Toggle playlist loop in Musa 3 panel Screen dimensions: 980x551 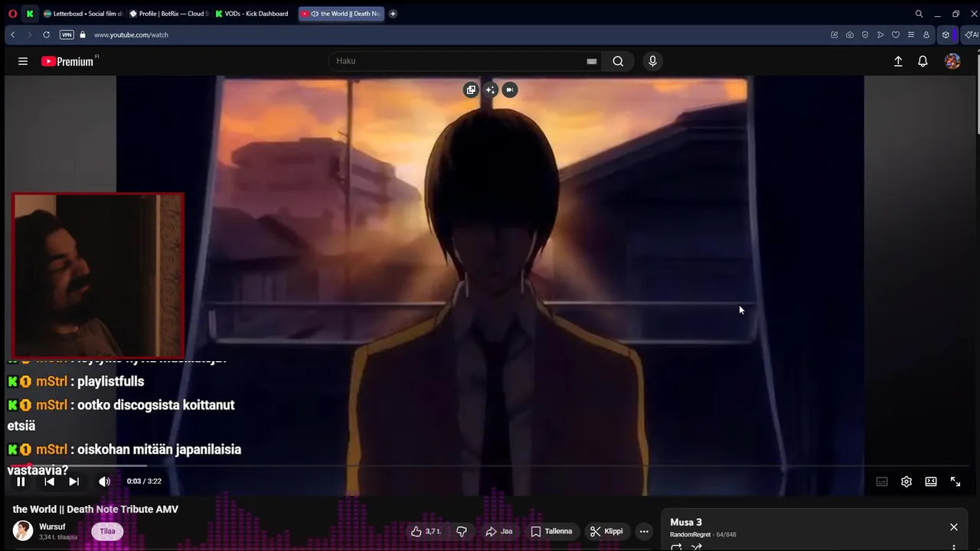(676, 547)
